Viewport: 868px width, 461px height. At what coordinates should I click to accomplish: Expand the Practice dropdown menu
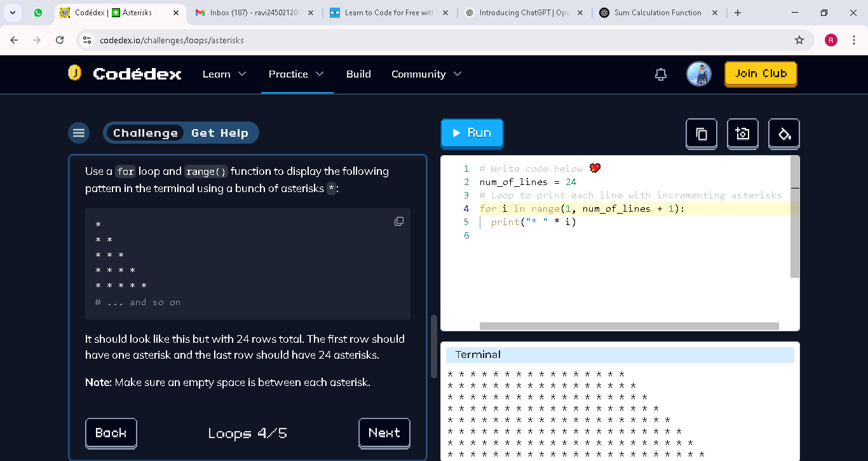click(x=296, y=74)
